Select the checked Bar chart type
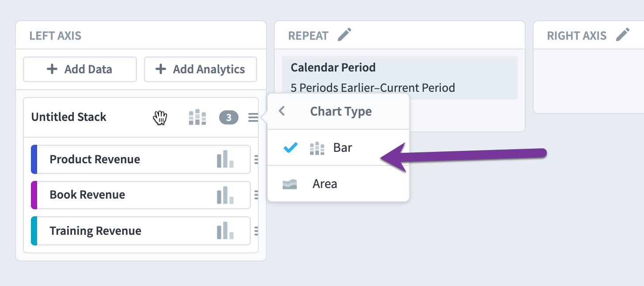The height and width of the screenshot is (286, 644). click(x=338, y=147)
